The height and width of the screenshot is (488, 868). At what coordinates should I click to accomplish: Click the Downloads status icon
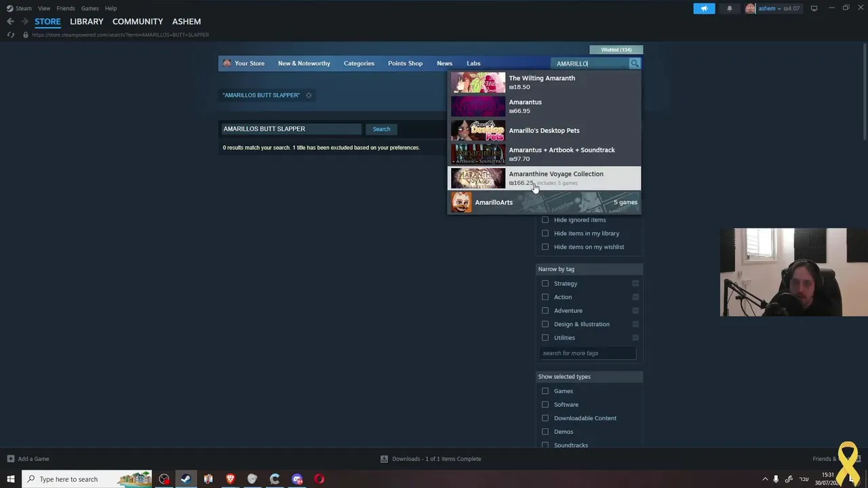click(384, 459)
